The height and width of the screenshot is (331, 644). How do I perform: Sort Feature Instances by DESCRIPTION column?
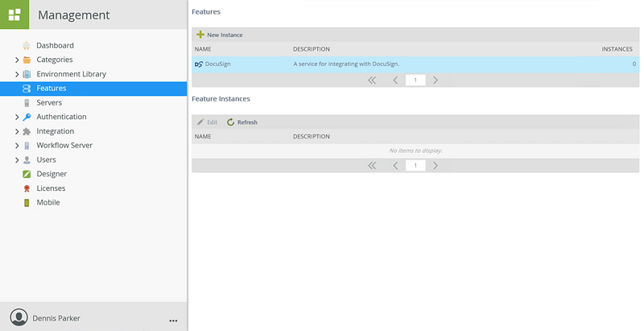[312, 136]
